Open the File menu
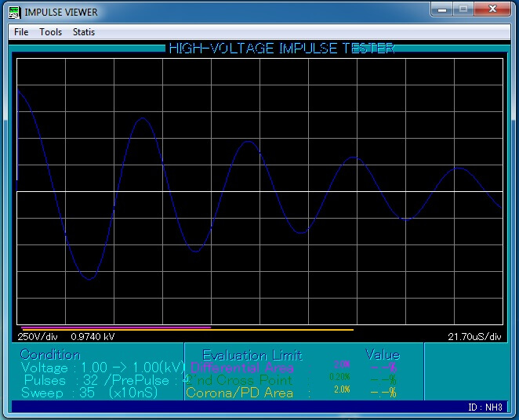519x420 pixels. [21, 32]
